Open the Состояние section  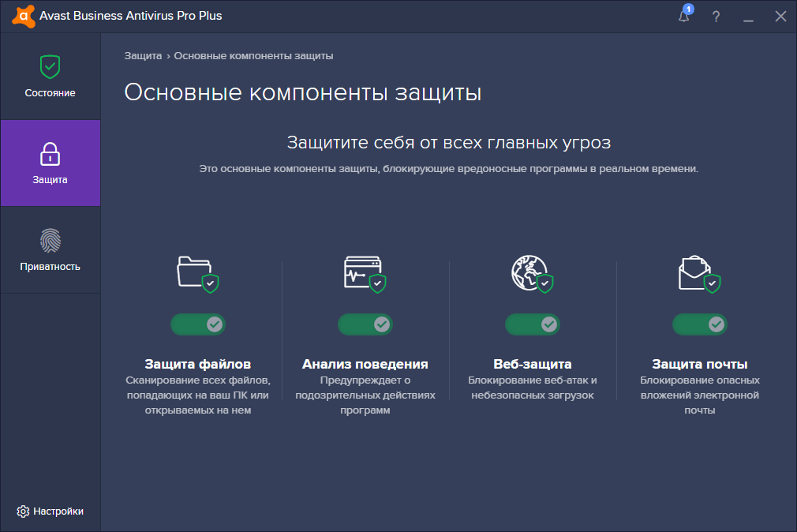(50, 77)
